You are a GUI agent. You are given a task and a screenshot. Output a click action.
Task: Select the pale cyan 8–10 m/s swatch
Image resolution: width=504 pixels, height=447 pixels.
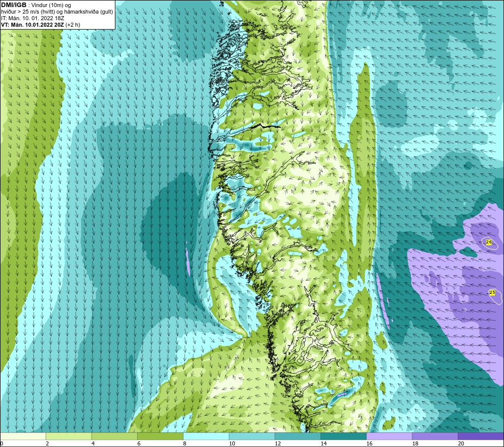[x=206, y=436]
